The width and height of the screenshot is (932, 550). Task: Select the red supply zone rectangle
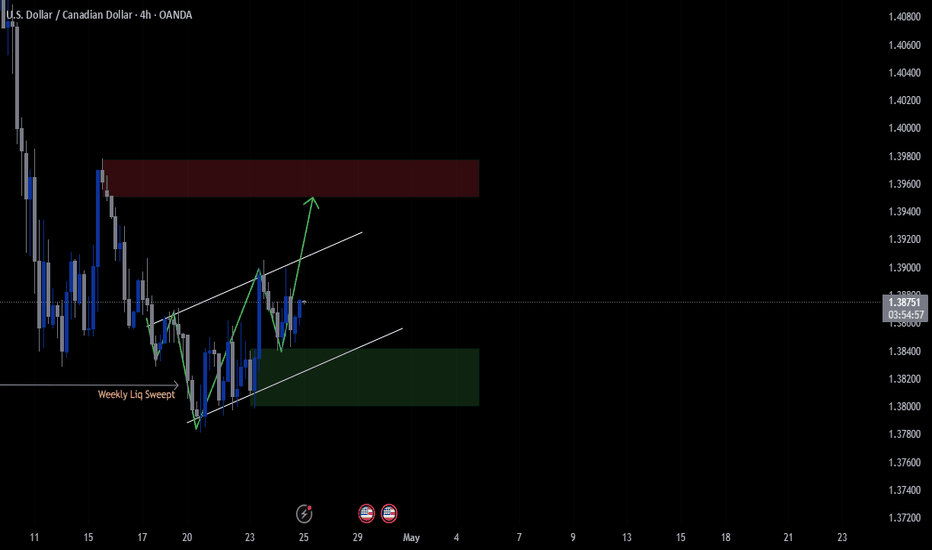pos(291,178)
